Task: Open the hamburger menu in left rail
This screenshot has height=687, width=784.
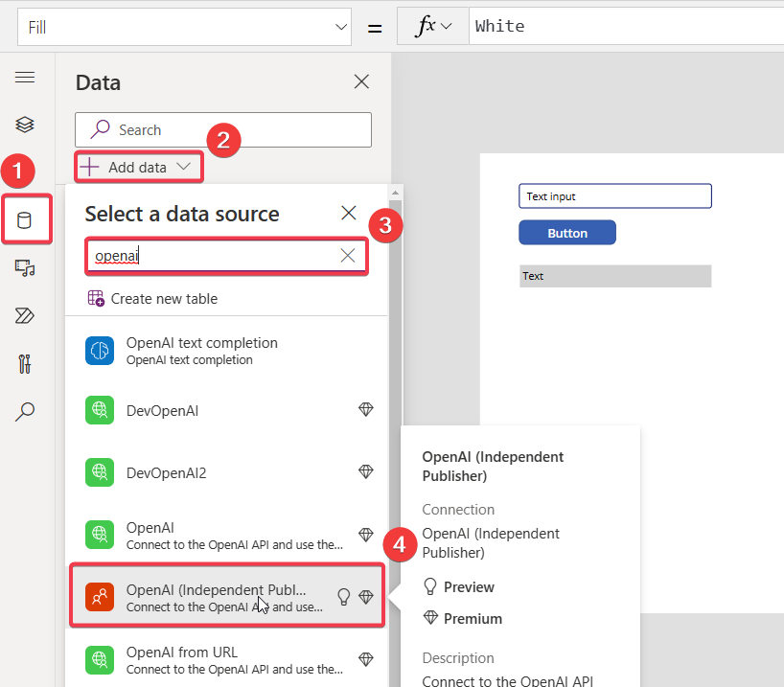Action: (x=25, y=78)
